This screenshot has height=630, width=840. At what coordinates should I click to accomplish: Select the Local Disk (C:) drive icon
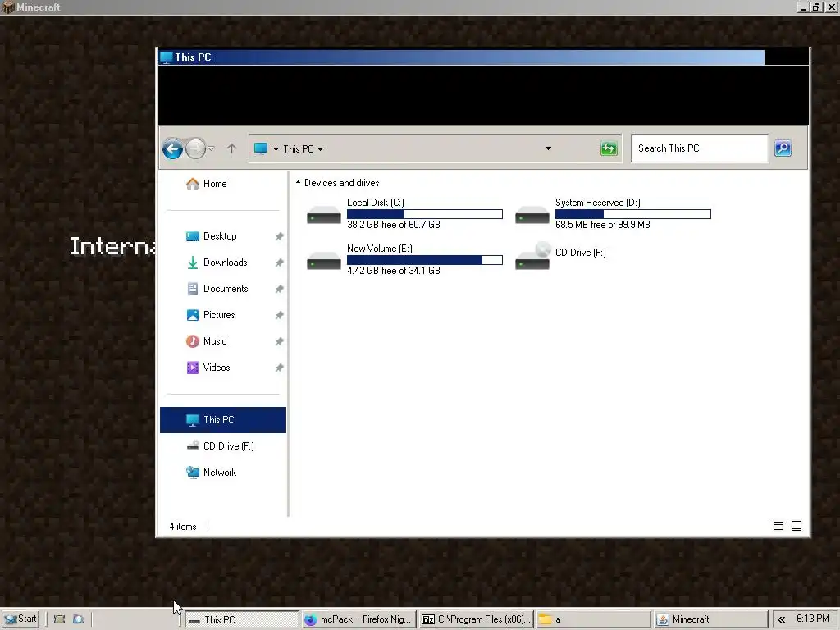323,215
